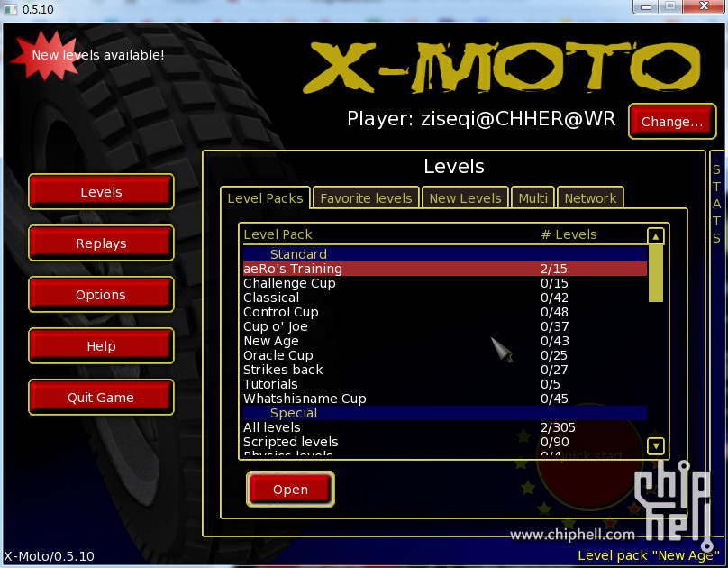Select the Scripted levels pack row

click(x=445, y=441)
